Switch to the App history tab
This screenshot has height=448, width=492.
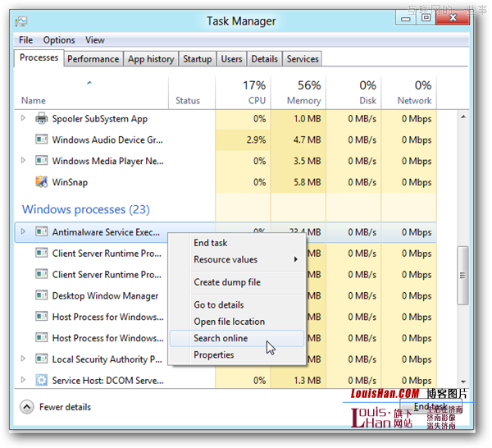[151, 59]
